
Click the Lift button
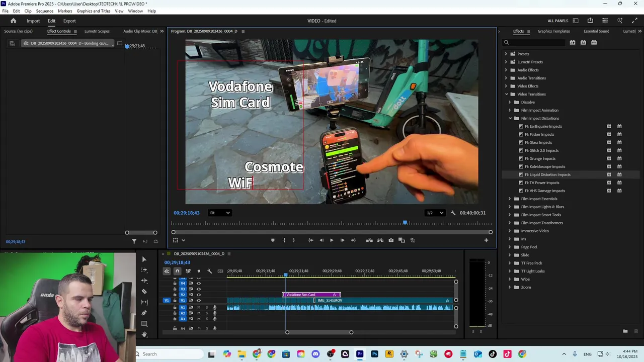point(369,240)
